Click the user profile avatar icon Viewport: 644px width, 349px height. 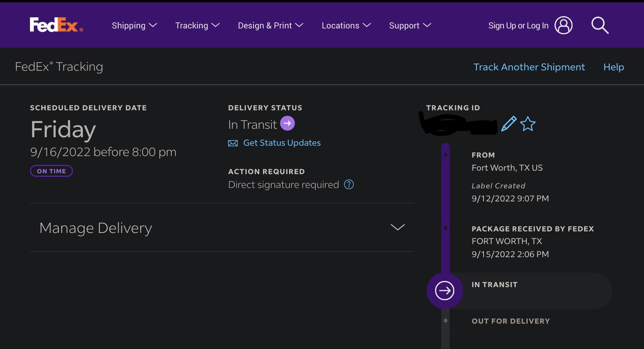563,25
